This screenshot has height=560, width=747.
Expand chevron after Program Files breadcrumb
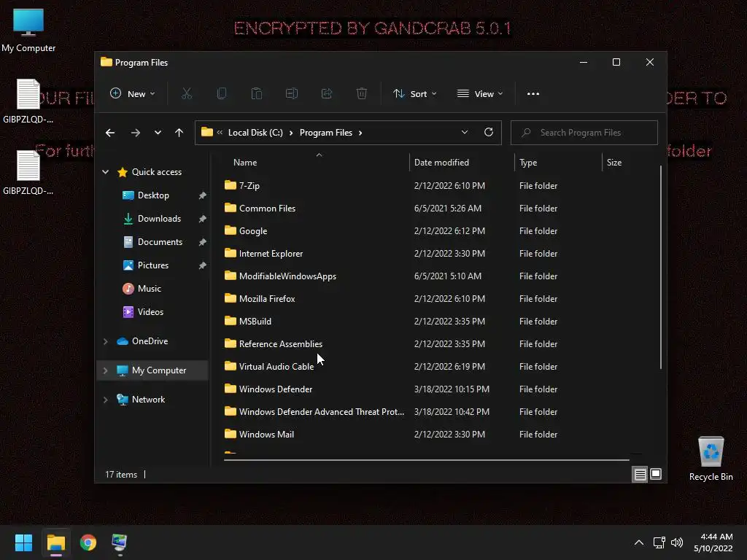tap(360, 133)
